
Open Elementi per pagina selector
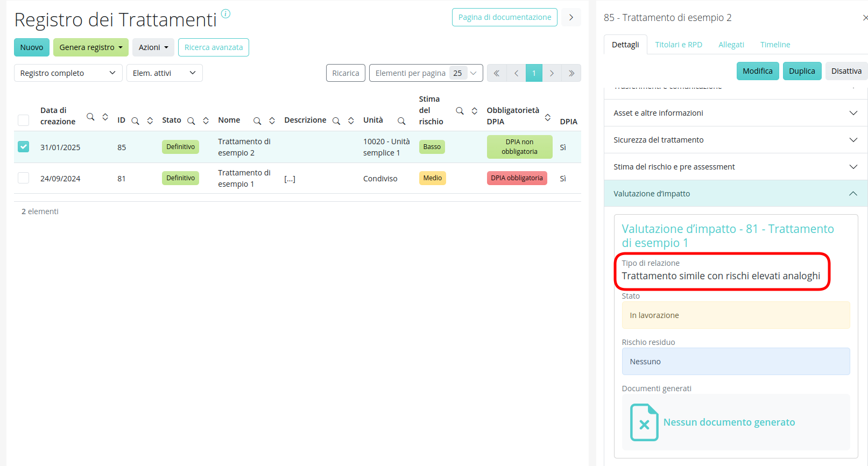coord(426,73)
